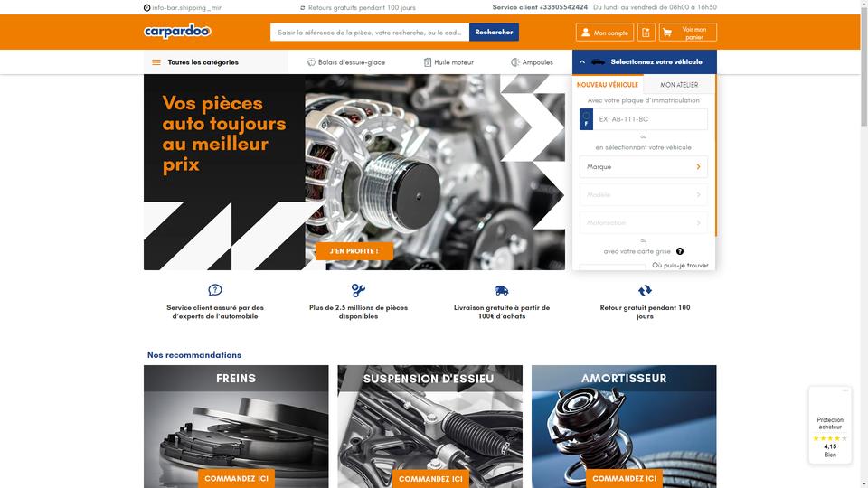Click the Ampoules bulb icon
Screen dimensions: 868x488
click(514, 62)
